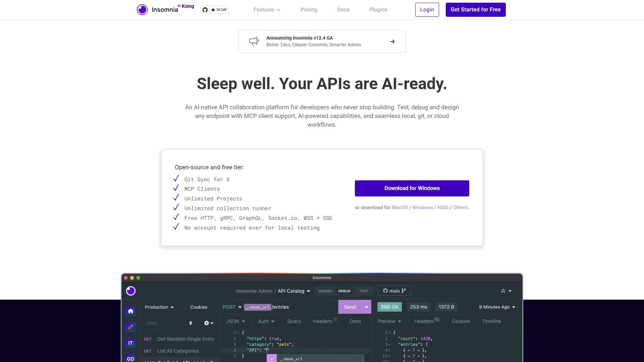Image resolution: width=644 pixels, height=362 pixels.
Task: Click the Insomnia logo in website header
Action: [166, 9]
